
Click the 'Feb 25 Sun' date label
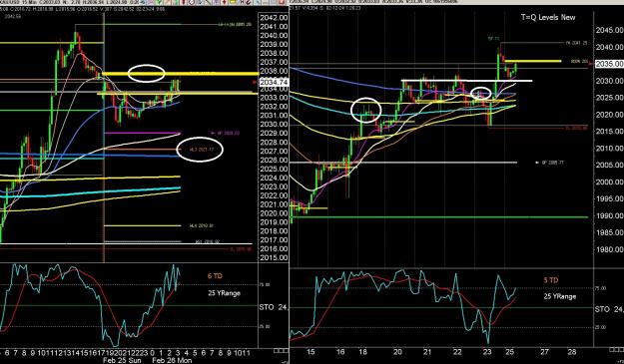pyautogui.click(x=122, y=360)
